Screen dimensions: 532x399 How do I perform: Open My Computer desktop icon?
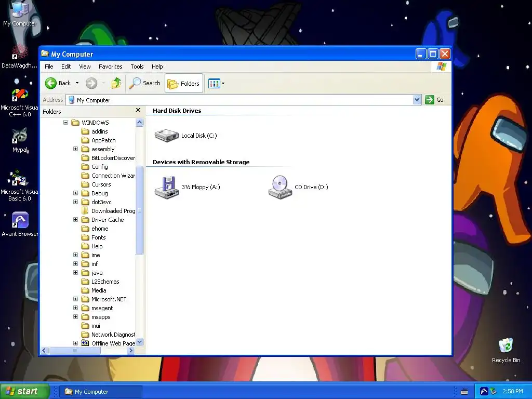20,14
